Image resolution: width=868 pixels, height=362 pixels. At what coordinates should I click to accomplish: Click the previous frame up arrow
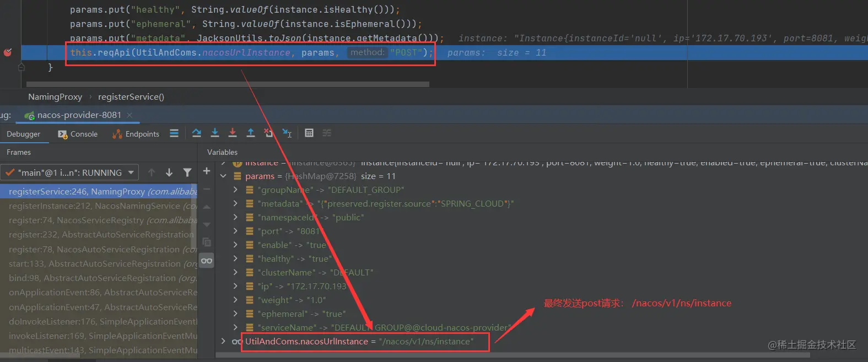click(152, 172)
